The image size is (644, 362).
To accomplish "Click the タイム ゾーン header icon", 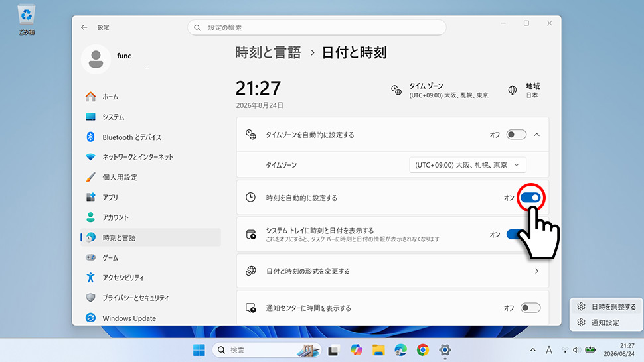I will (x=396, y=90).
